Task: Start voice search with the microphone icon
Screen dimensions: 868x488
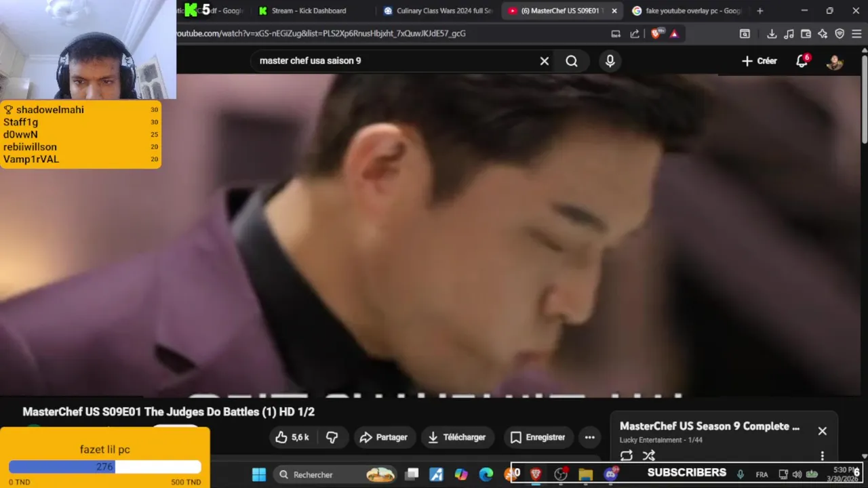Action: pos(610,61)
